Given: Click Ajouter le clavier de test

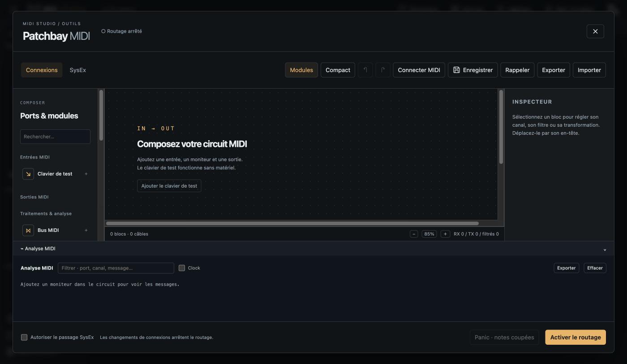Looking at the screenshot, I should pos(169,186).
